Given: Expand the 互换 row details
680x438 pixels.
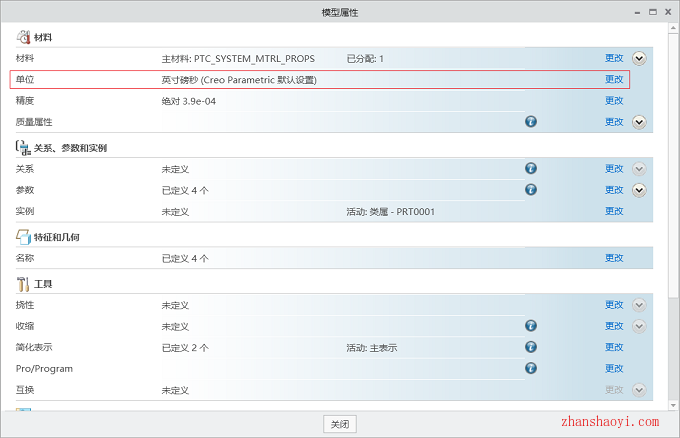Looking at the screenshot, I should (639, 390).
